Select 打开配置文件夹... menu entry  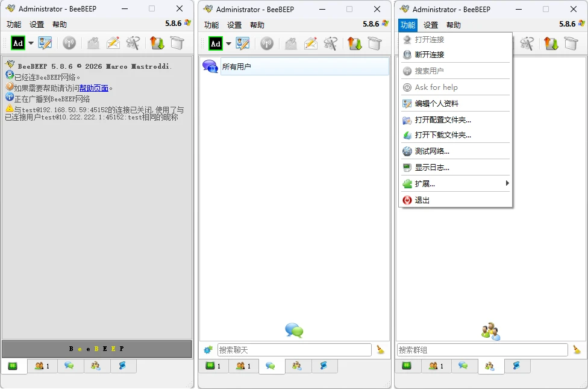click(455, 120)
